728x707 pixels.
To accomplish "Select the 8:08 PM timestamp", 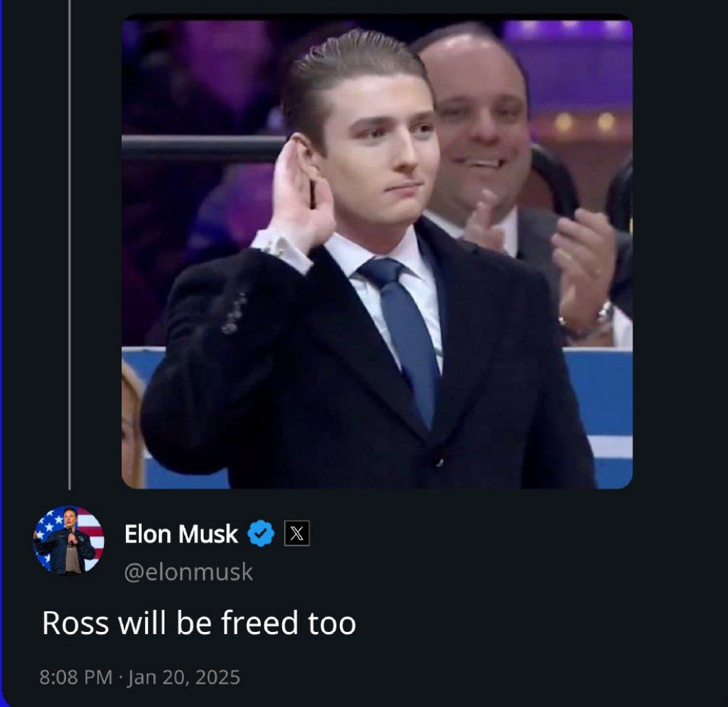I will (x=76, y=677).
